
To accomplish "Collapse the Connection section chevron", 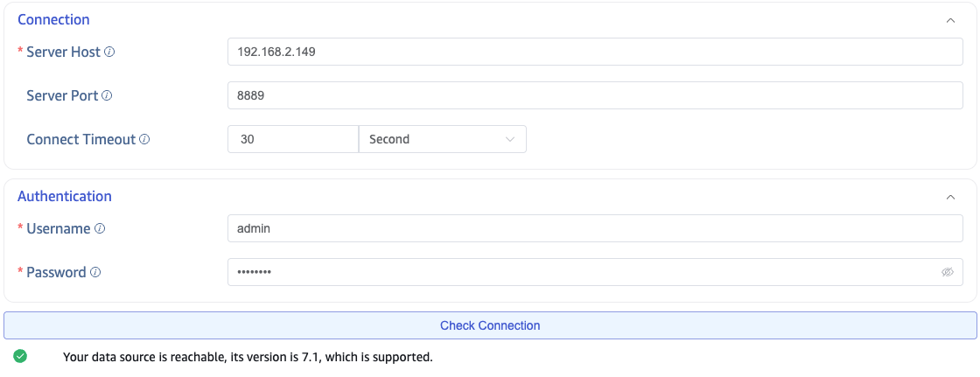I will pos(950,20).
